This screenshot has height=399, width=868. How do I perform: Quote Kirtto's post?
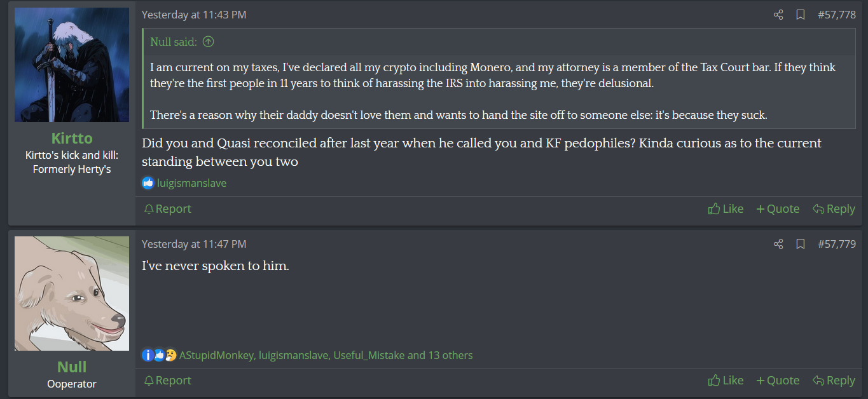coord(778,209)
